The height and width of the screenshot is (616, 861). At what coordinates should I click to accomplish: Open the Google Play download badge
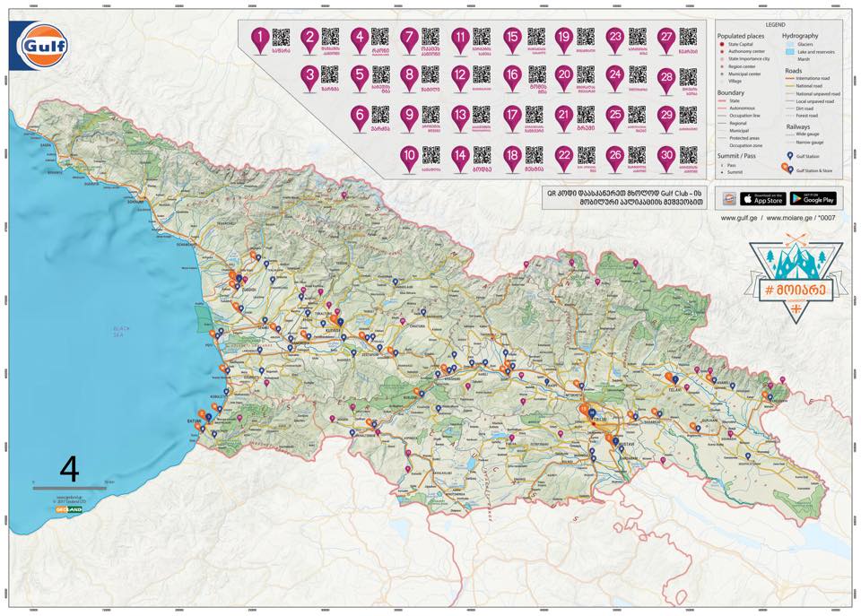[813, 199]
